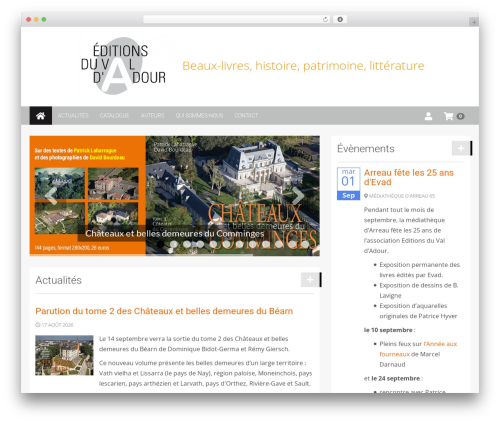The height and width of the screenshot is (423, 500).
Task: Open the Contact menu item
Action: pos(246,116)
